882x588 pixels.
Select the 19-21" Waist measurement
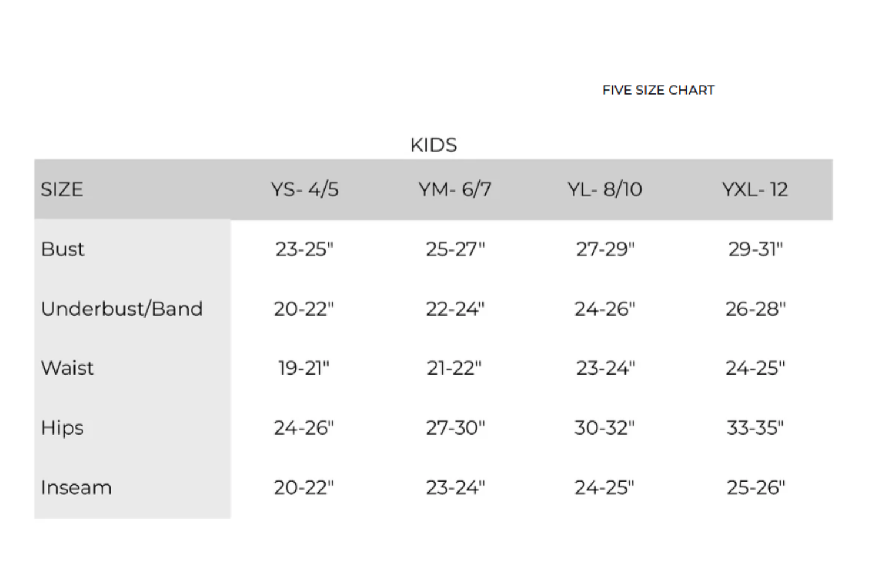(304, 368)
